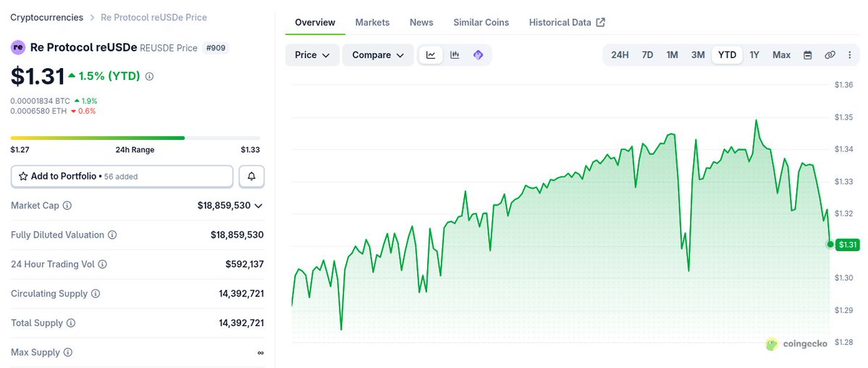Screen dimensions: 868x368
Task: Open the Markets tab
Action: click(373, 22)
